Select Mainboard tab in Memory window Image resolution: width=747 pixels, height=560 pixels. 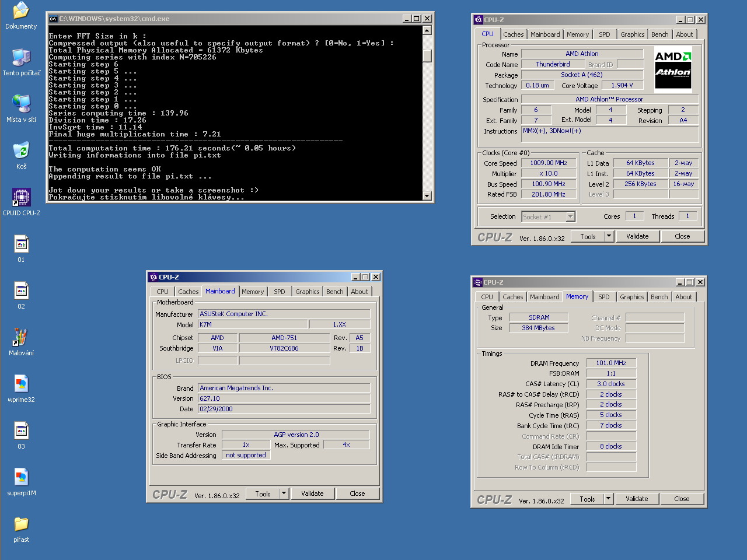coord(544,297)
